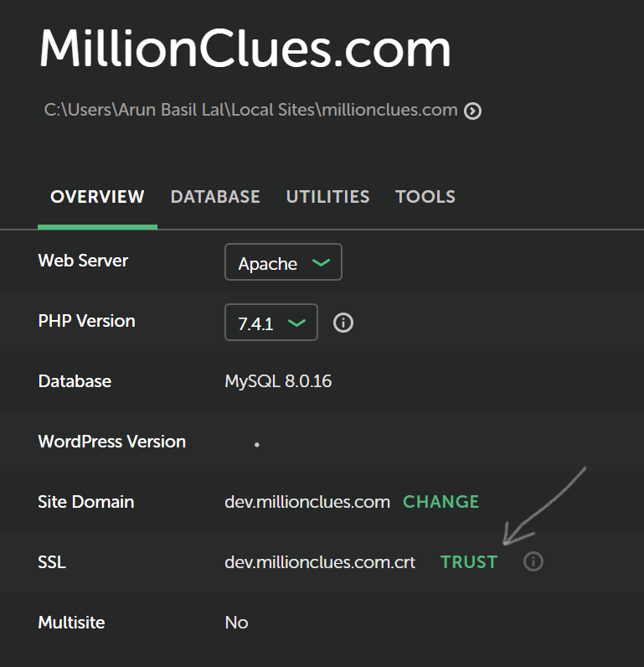Screen dimensions: 644x667
Task: Open the Web Server Apache dropdown
Action: 283,262
